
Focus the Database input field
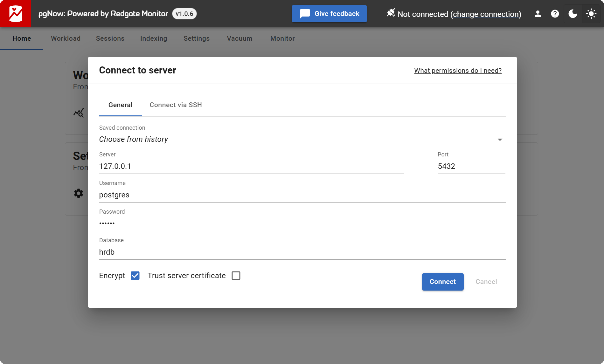(x=302, y=252)
